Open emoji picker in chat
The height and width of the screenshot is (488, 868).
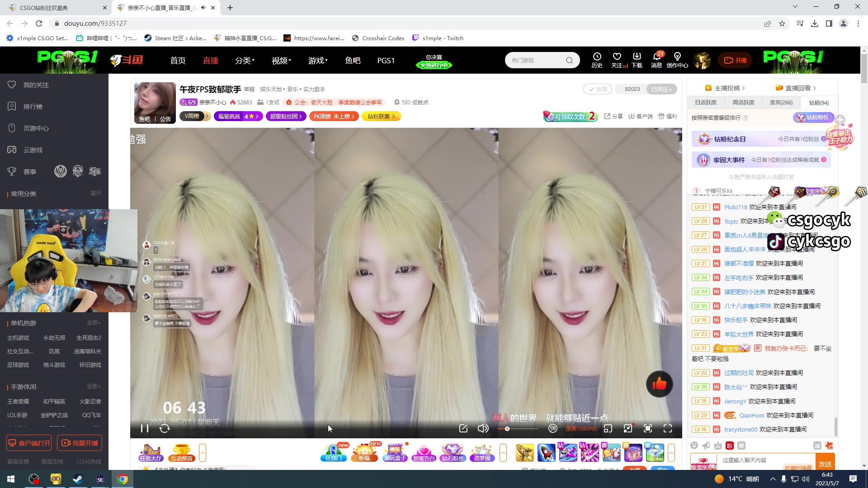click(x=694, y=446)
